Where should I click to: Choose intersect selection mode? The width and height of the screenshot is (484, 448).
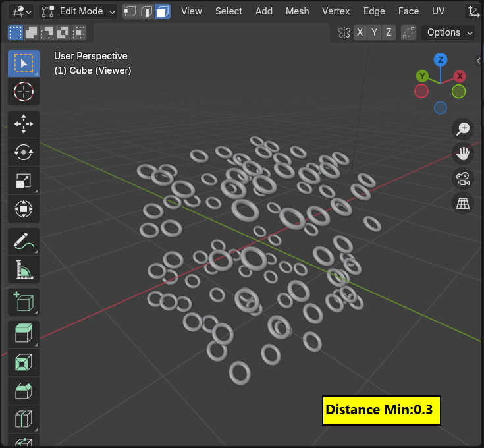click(x=78, y=32)
